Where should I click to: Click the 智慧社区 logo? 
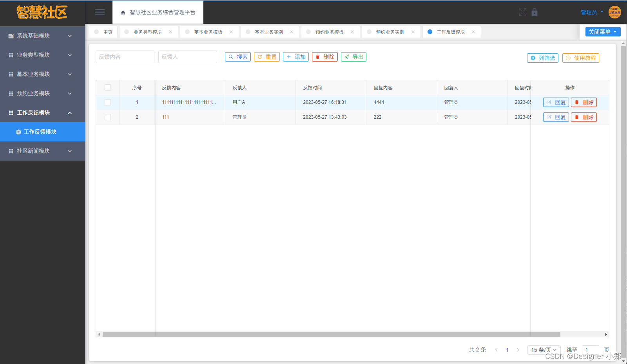(x=42, y=12)
